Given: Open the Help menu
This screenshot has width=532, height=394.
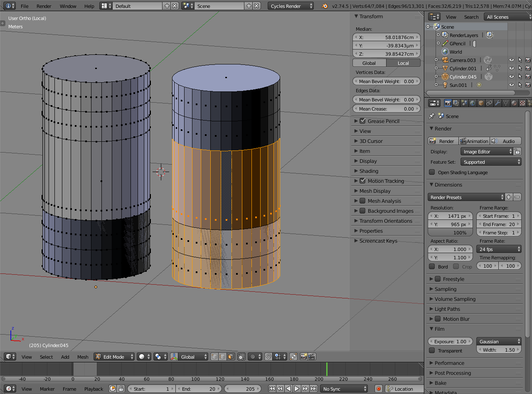Looking at the screenshot, I should point(89,6).
